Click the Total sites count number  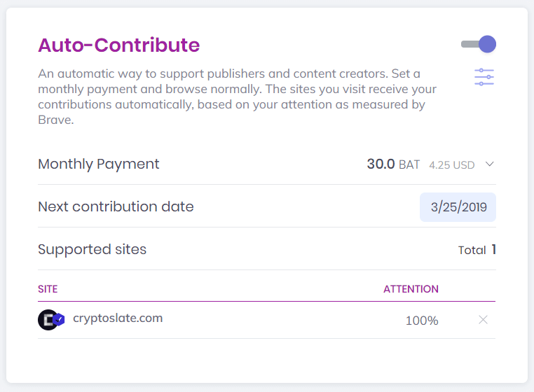tap(493, 249)
